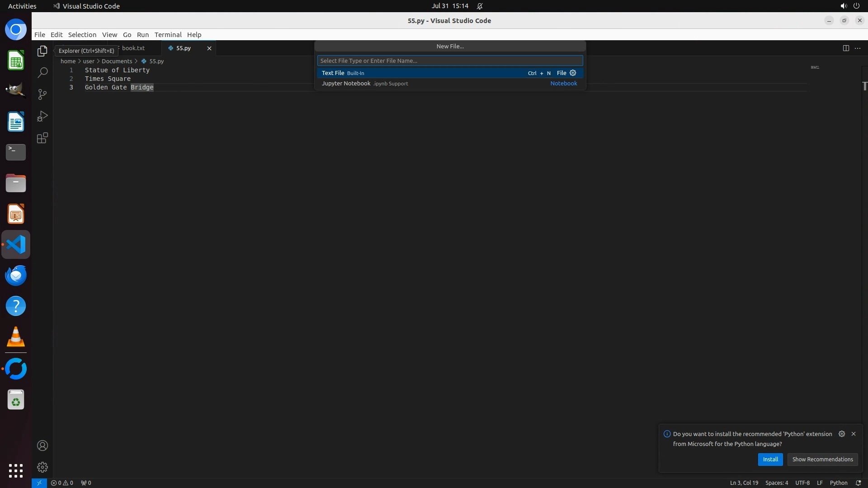The image size is (868, 488).
Task: Open the Terminal menu
Action: coord(168,34)
